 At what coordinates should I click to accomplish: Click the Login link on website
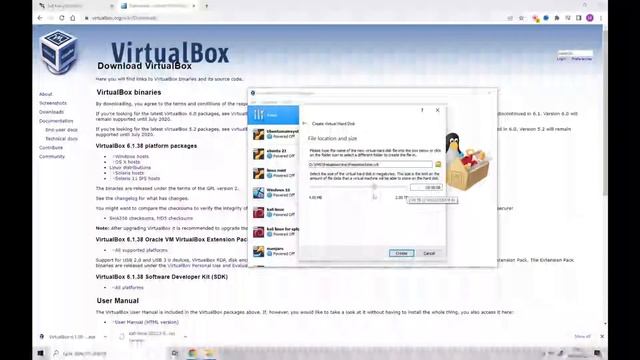pyautogui.click(x=562, y=59)
